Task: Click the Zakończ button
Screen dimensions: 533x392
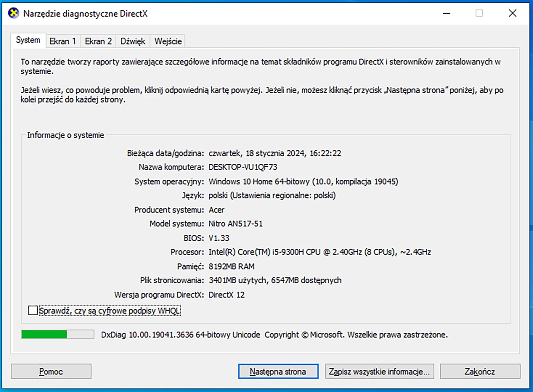Action: 480,371
